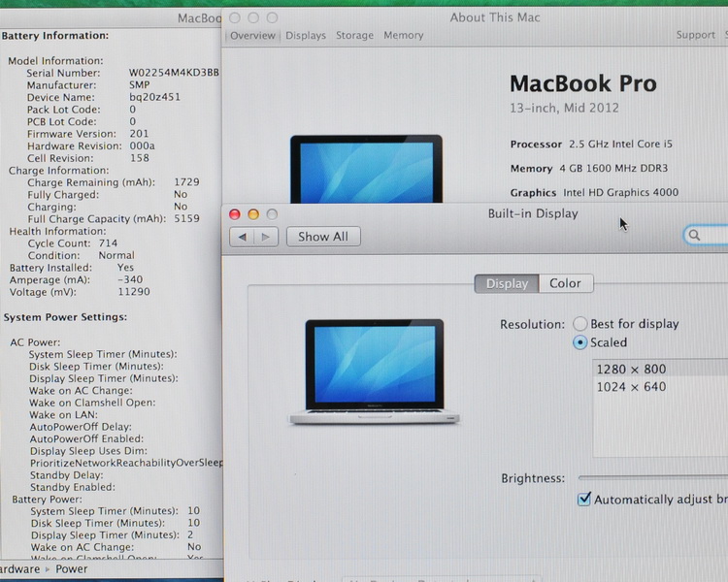728x582 pixels.
Task: Click the Serial Number value W02254M4KD3BB
Action: click(174, 73)
